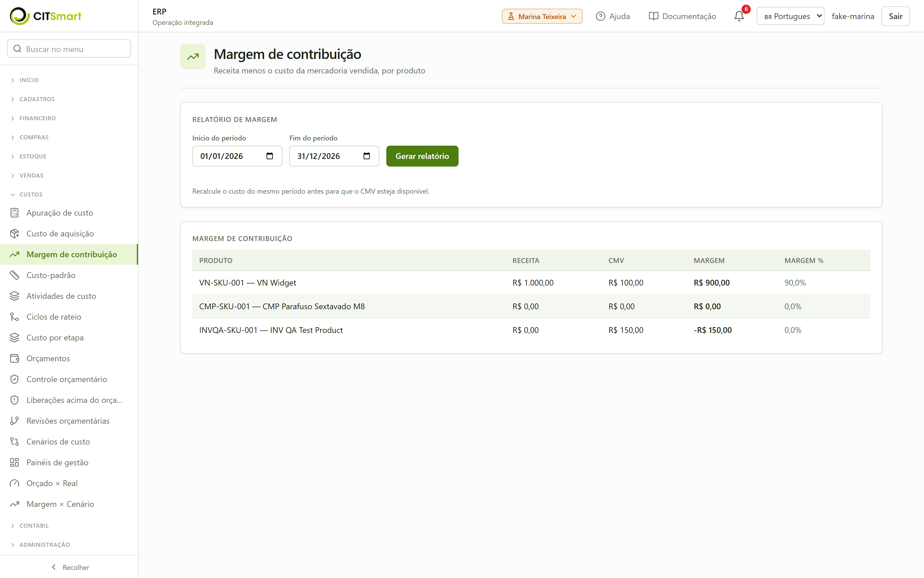
Task: Click the Painéis de gestão dashboard icon
Action: [x=14, y=463]
